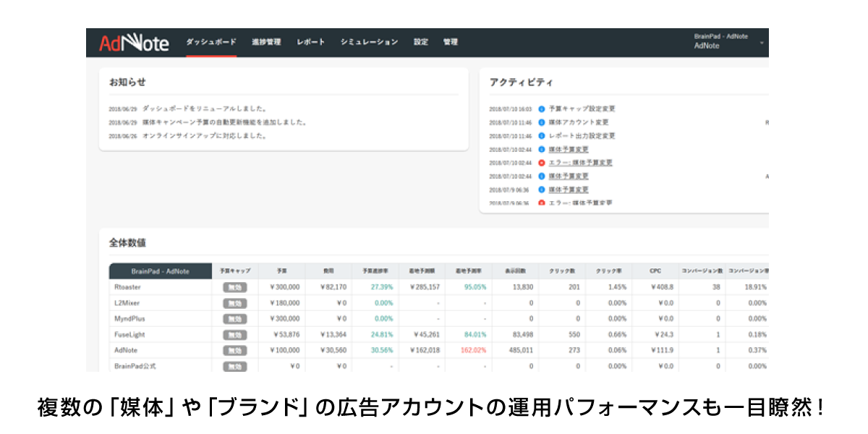
Task: Switch to シミュレーション in the navigation bar
Action: click(369, 42)
